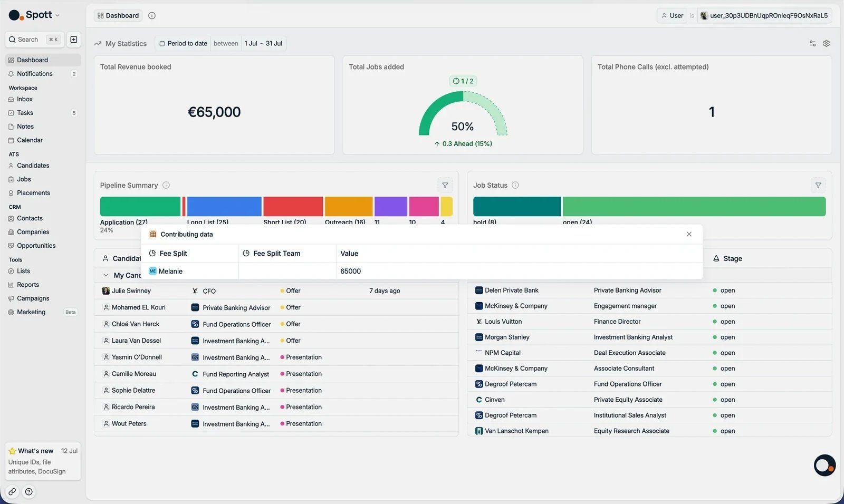The width and height of the screenshot is (844, 504).
Task: Click the 1/2 goal progress badge
Action: click(x=463, y=81)
